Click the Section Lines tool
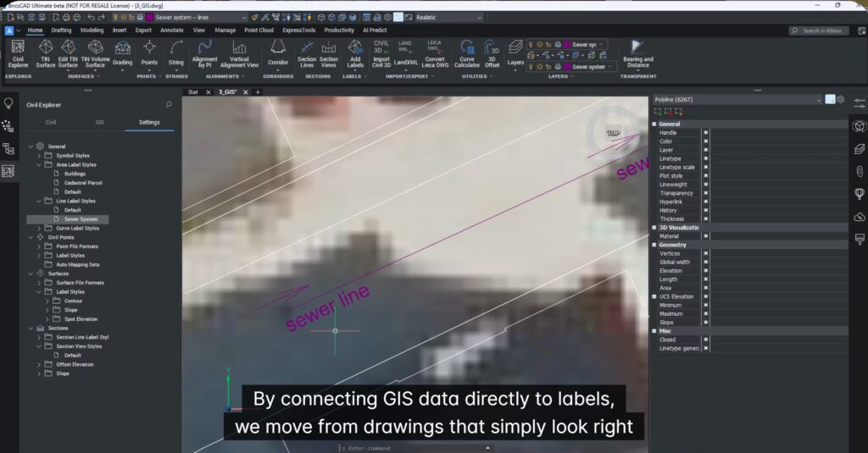868x453 pixels. pyautogui.click(x=307, y=53)
